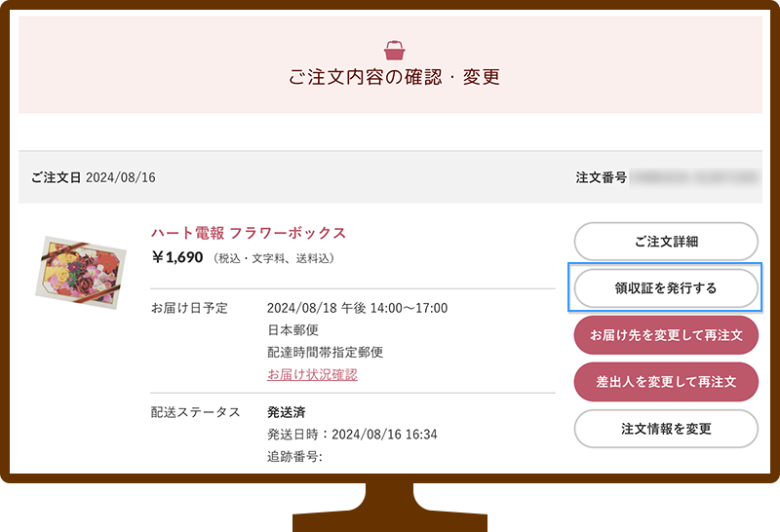Open ハート電報 フラワーボックス product title

click(x=249, y=233)
